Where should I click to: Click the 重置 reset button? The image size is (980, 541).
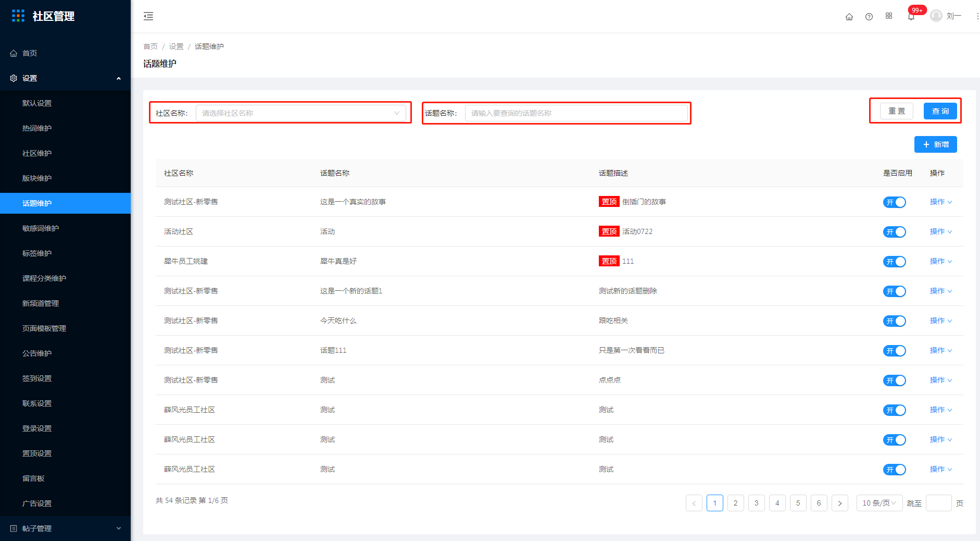coord(897,111)
